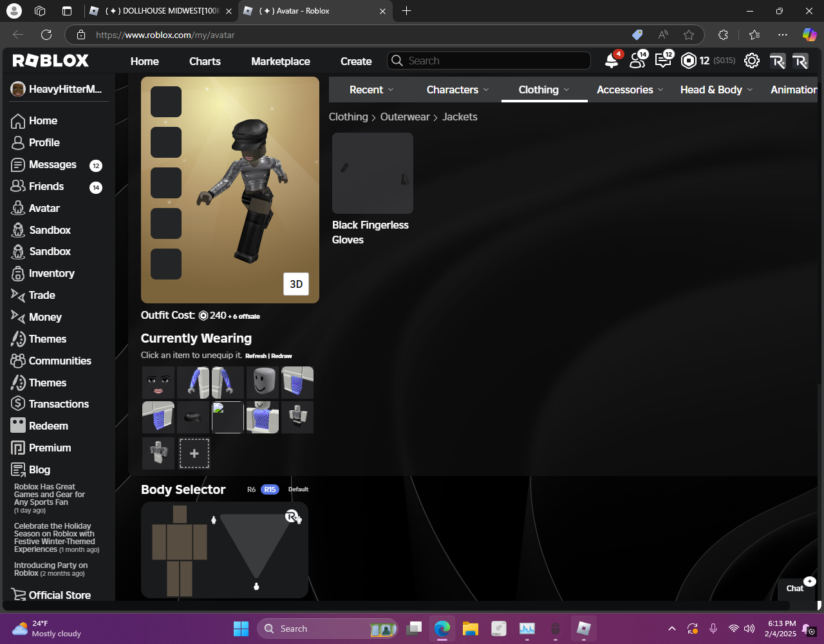Click the Roblox search box
The height and width of the screenshot is (644, 824).
(x=489, y=61)
